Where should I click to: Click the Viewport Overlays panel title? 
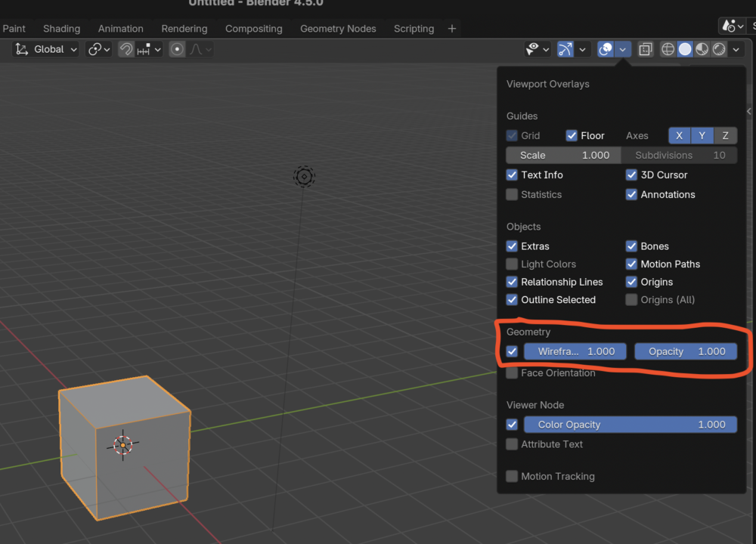click(x=547, y=84)
